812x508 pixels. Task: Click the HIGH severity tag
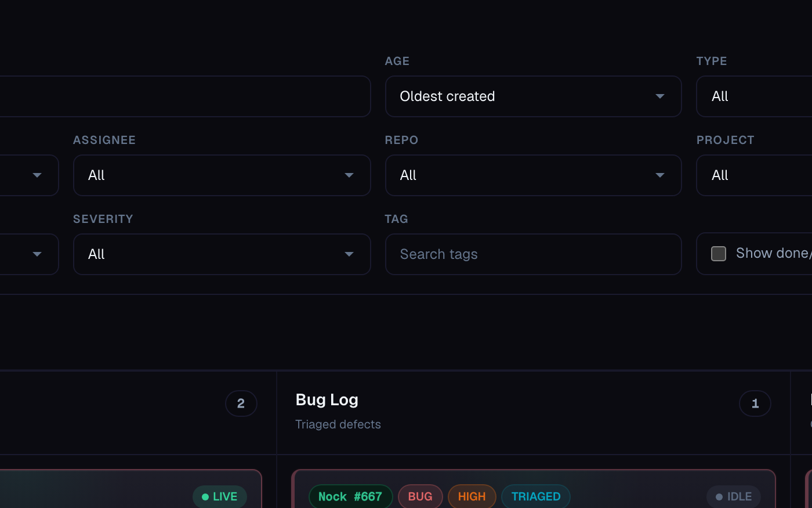(x=472, y=496)
